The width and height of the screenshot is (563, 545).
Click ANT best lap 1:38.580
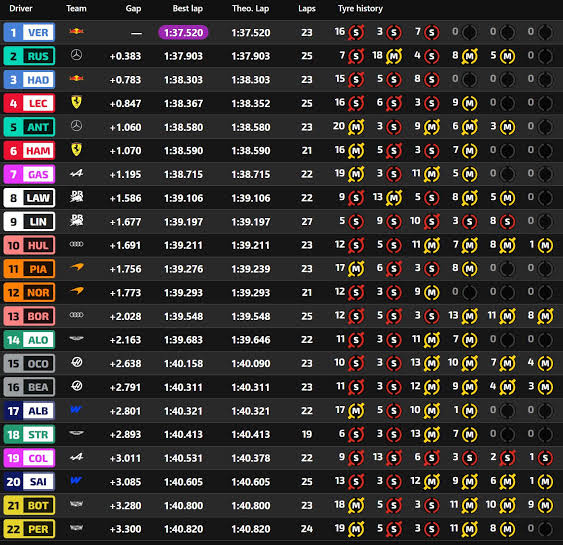tap(183, 127)
